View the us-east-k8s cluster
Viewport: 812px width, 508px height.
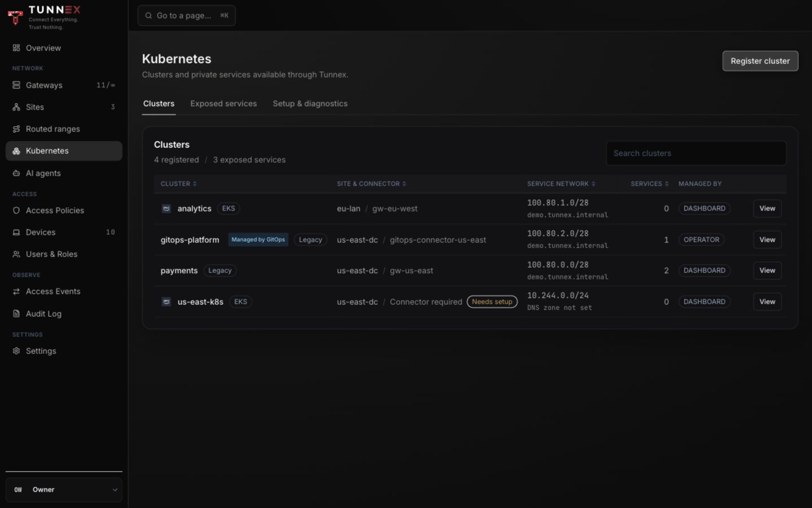767,302
